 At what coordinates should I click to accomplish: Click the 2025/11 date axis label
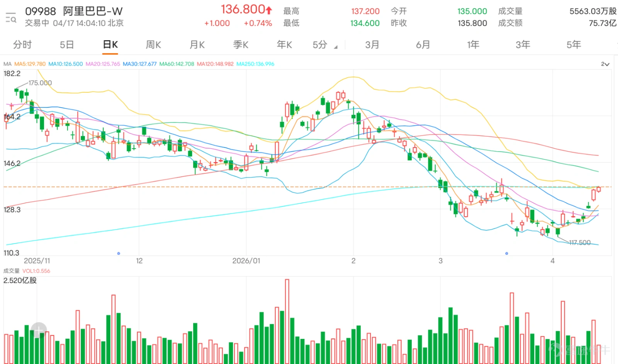click(37, 261)
